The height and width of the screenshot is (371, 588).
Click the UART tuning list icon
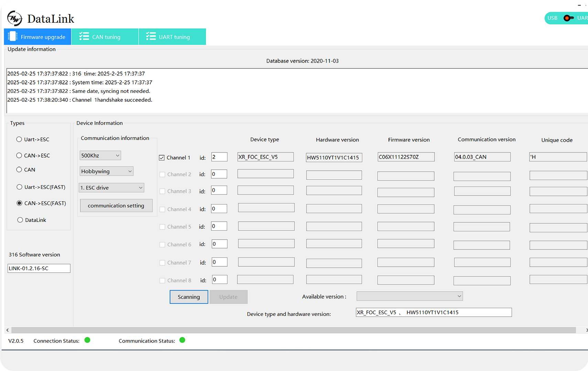[x=151, y=36]
